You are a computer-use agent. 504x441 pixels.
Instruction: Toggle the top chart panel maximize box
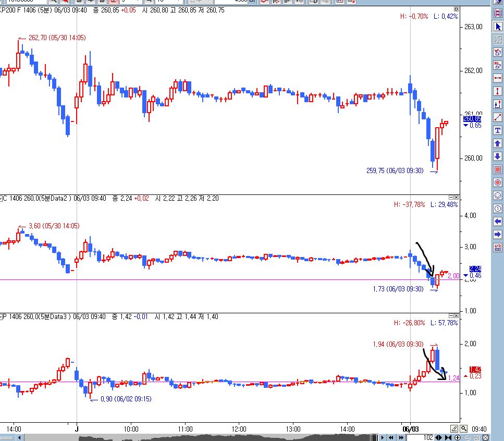[456, 9]
